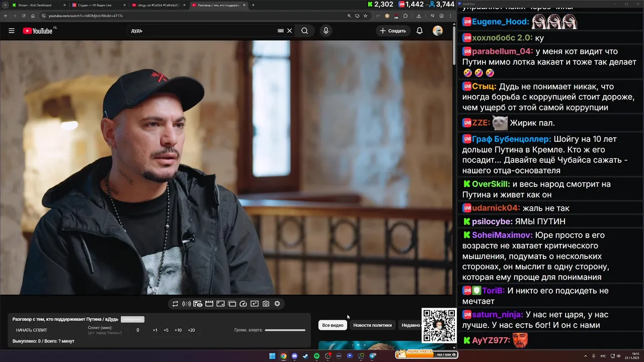
Task: Click the username Eugene_Hood in chat
Action: 501,22
